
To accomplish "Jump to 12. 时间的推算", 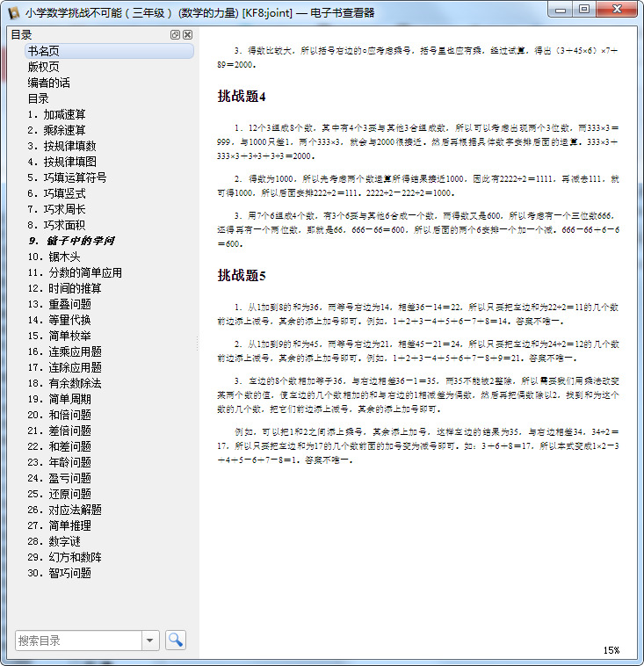I will [x=64, y=288].
